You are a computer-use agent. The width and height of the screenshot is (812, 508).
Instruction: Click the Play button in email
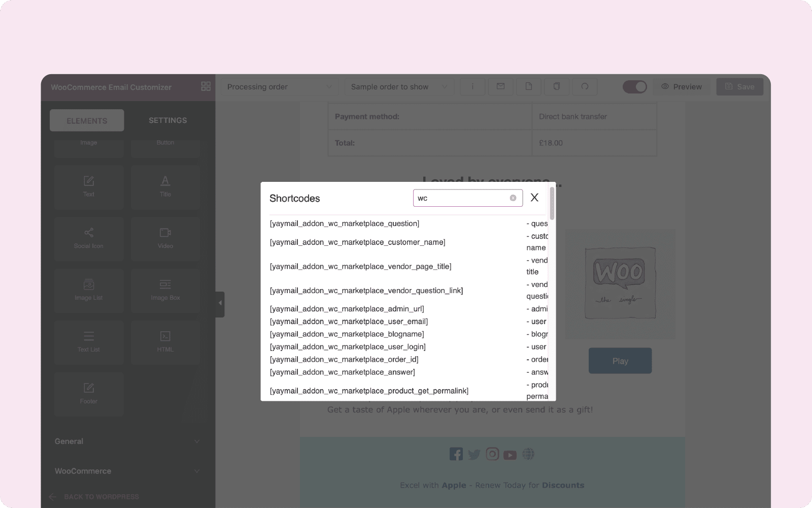click(620, 361)
